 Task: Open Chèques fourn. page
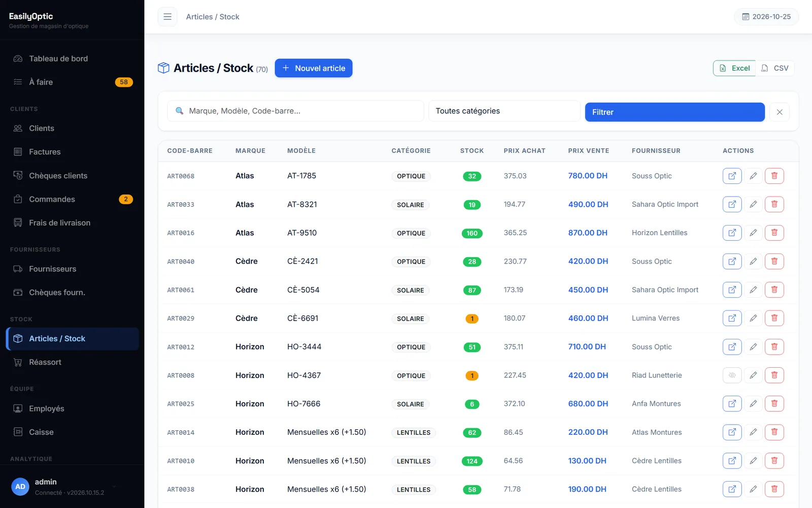point(72,292)
